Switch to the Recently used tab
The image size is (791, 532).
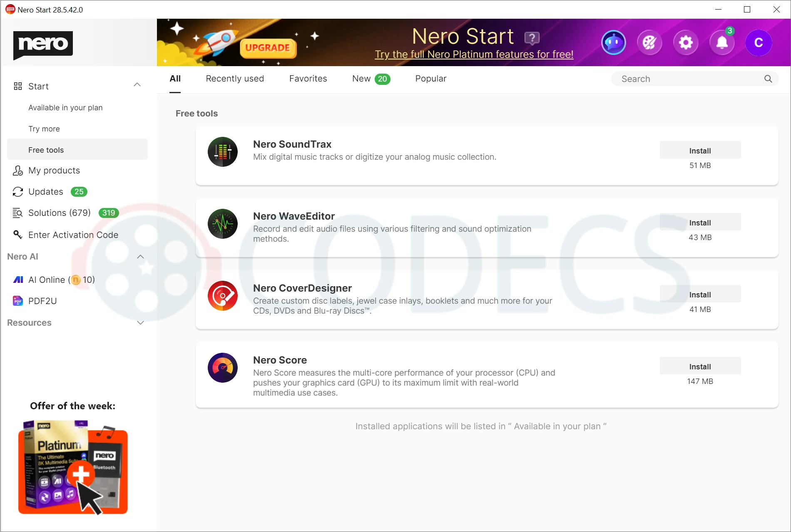[235, 79]
